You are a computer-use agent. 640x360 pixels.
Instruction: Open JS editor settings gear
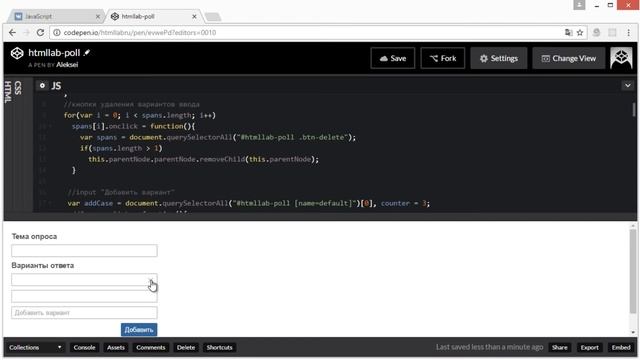(x=42, y=85)
